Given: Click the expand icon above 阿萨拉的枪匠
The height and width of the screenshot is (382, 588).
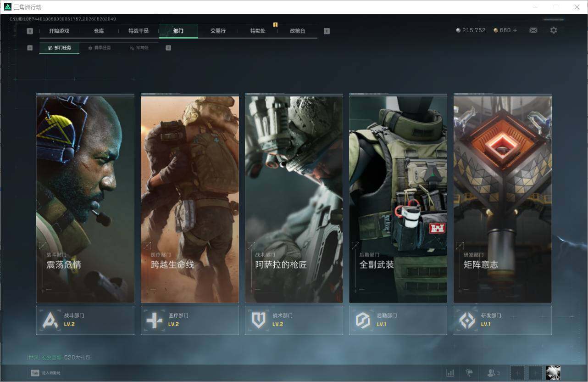Looking at the screenshot, I should (x=251, y=246).
